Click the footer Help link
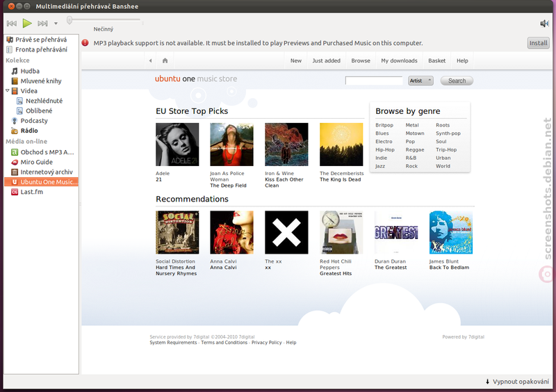The height and width of the screenshot is (392, 556). [291, 343]
